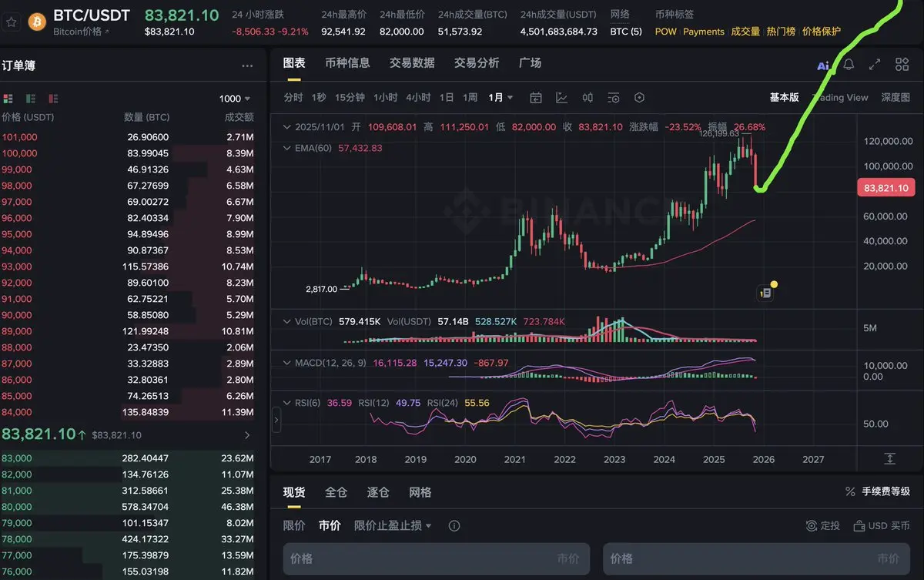The height and width of the screenshot is (580, 924).
Task: Switch chart to 深度图 view
Action: tap(896, 98)
